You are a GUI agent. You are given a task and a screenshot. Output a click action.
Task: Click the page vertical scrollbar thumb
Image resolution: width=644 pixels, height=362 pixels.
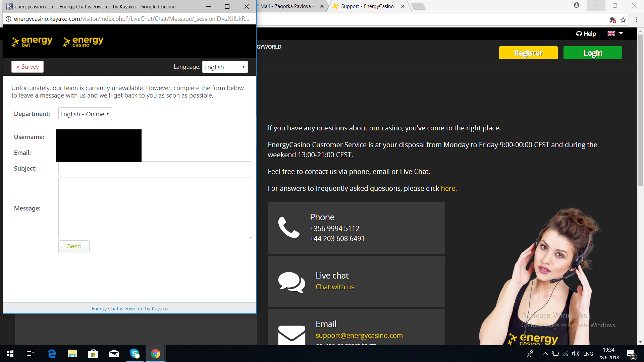(640, 111)
